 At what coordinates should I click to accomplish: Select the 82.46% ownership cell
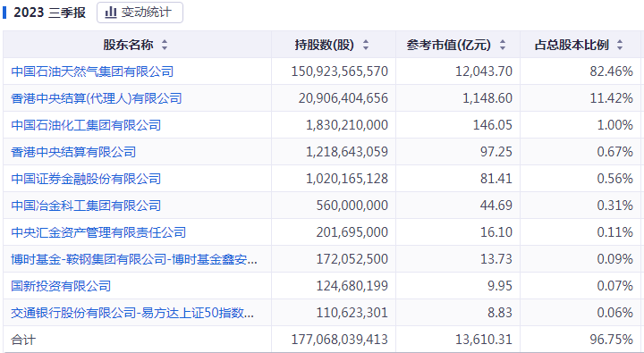612,71
